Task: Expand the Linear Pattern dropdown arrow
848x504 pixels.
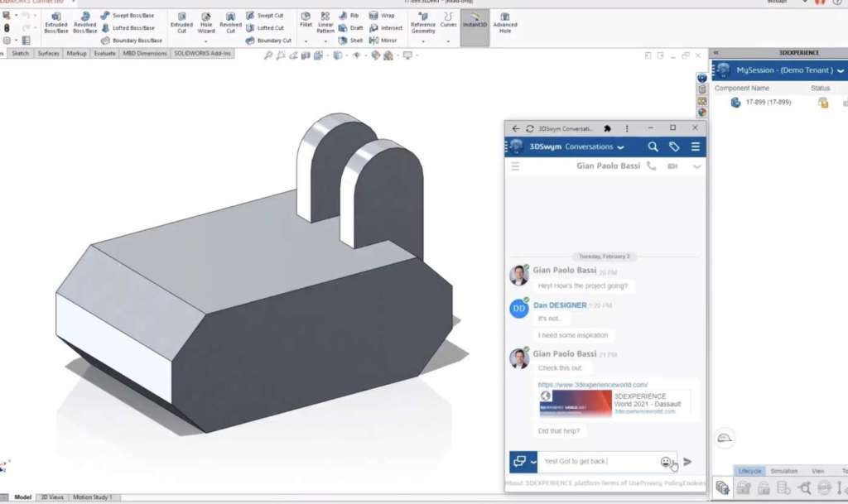Action: 325,41
